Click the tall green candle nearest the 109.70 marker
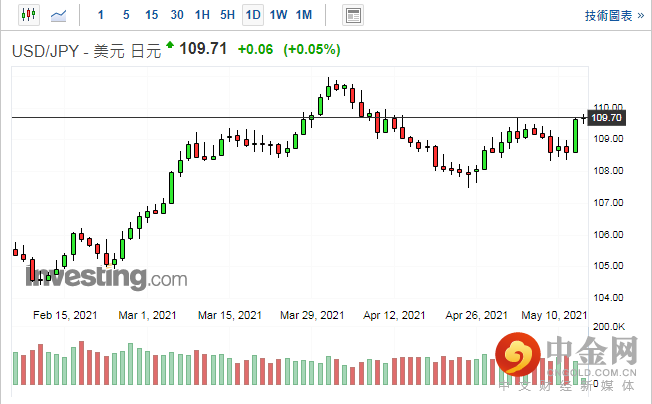The height and width of the screenshot is (404, 652). coord(575,136)
